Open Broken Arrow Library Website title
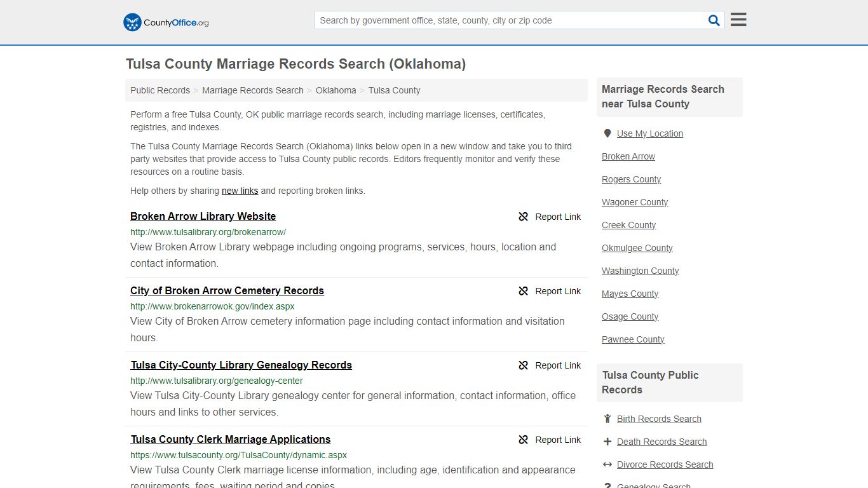The image size is (868, 488). pos(203,216)
